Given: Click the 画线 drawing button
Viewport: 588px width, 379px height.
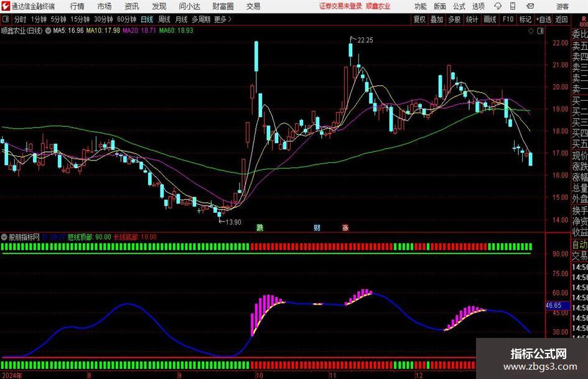Looking at the screenshot, I should click(x=490, y=19).
